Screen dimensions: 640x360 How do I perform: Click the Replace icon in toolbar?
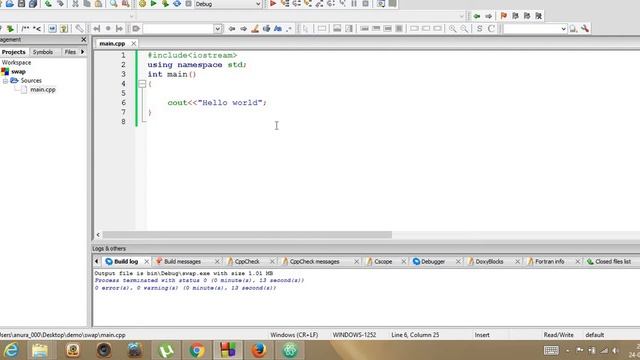[126, 4]
